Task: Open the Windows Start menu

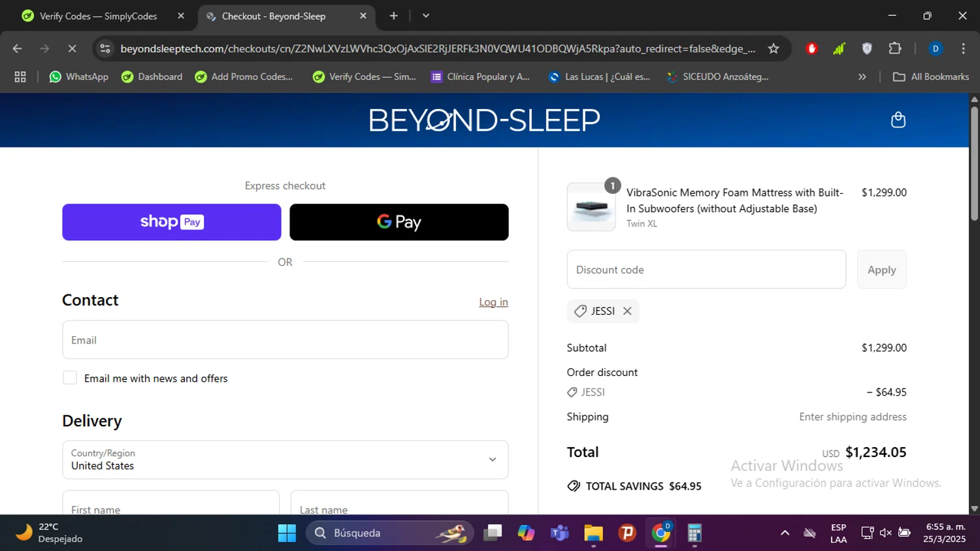Action: coord(287,533)
